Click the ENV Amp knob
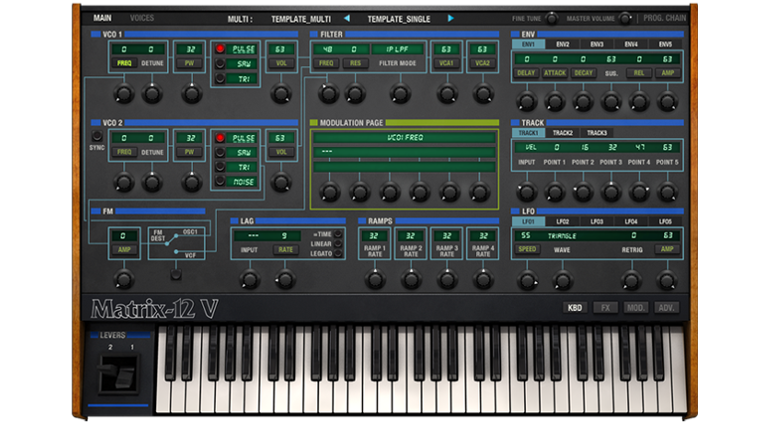770x425 pixels. tap(667, 102)
